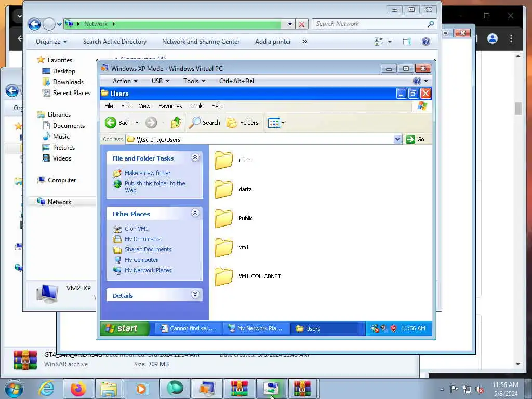The height and width of the screenshot is (399, 532).
Task: Open the XP File menu
Action: coord(109,106)
